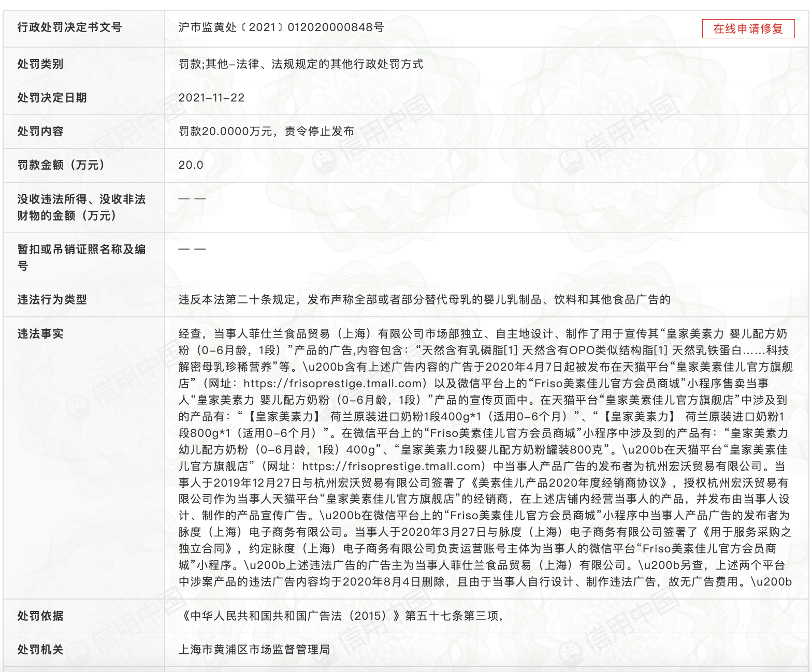Click the 处罚决定日期 row label
Screen dimensions: 812x672
[52, 98]
